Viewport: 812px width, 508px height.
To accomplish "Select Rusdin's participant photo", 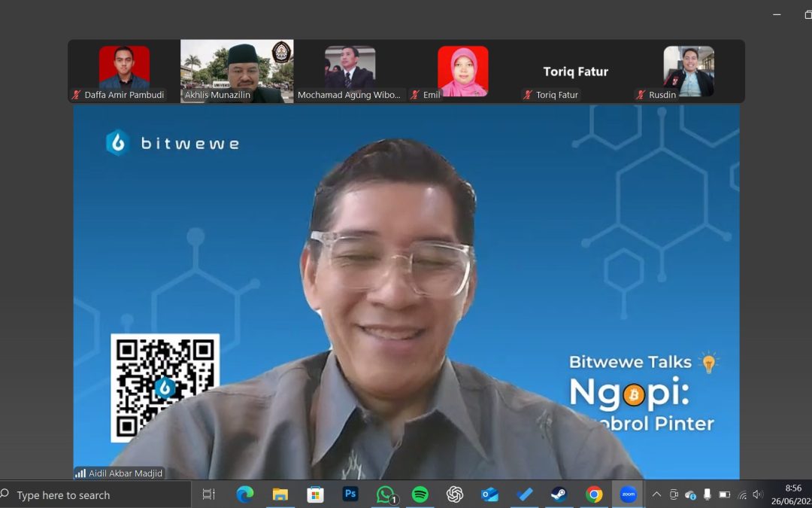I will pos(689,71).
